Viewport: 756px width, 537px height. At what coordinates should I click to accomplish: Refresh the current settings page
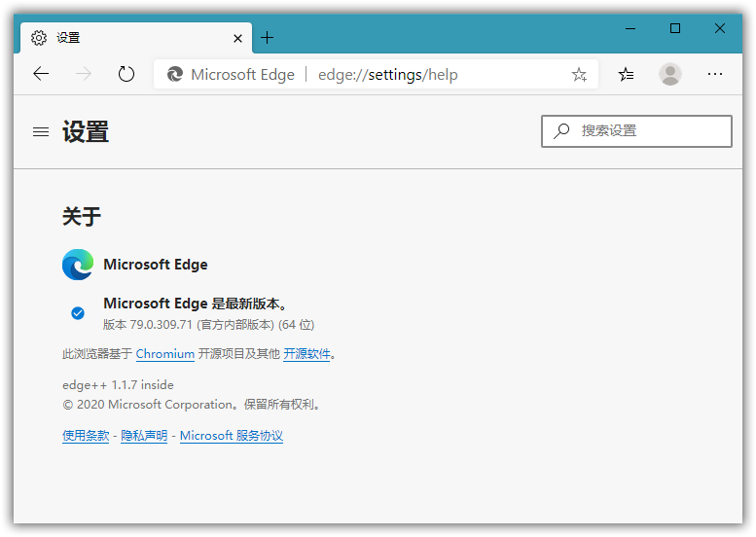126,74
